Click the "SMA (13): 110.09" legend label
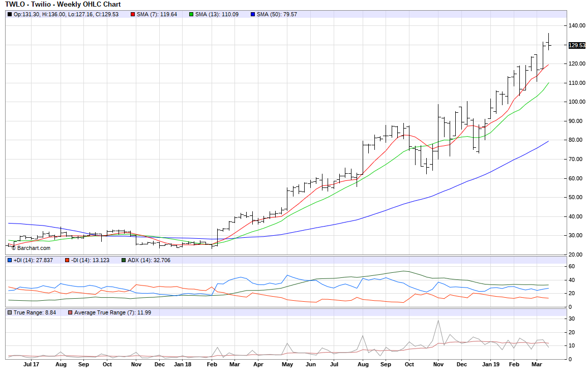588x380 pixels. click(x=217, y=15)
